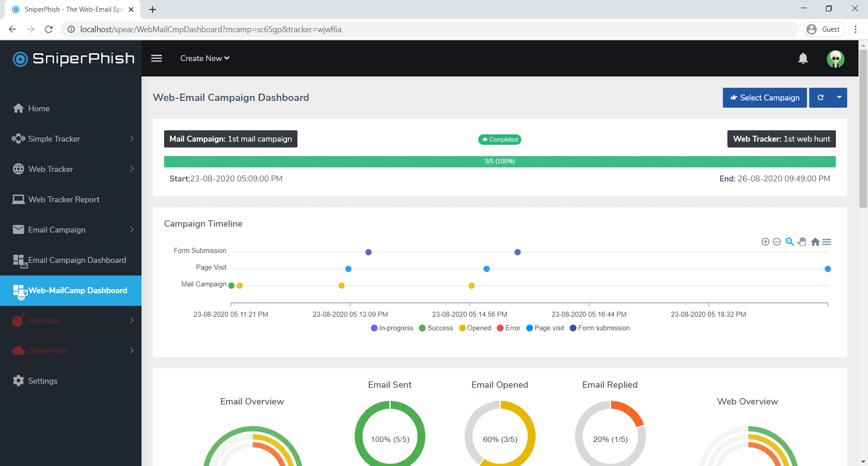868x466 pixels.
Task: Open the notifications bell
Action: 803,58
